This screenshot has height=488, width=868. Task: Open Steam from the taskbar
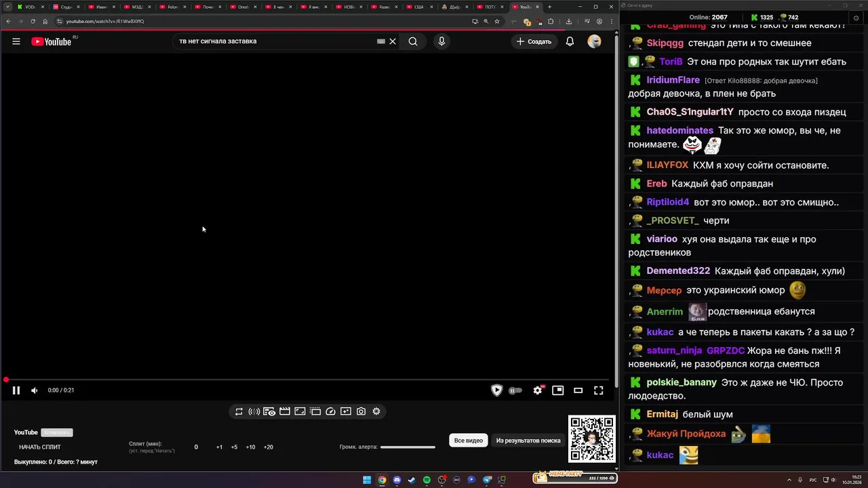[x=412, y=480]
